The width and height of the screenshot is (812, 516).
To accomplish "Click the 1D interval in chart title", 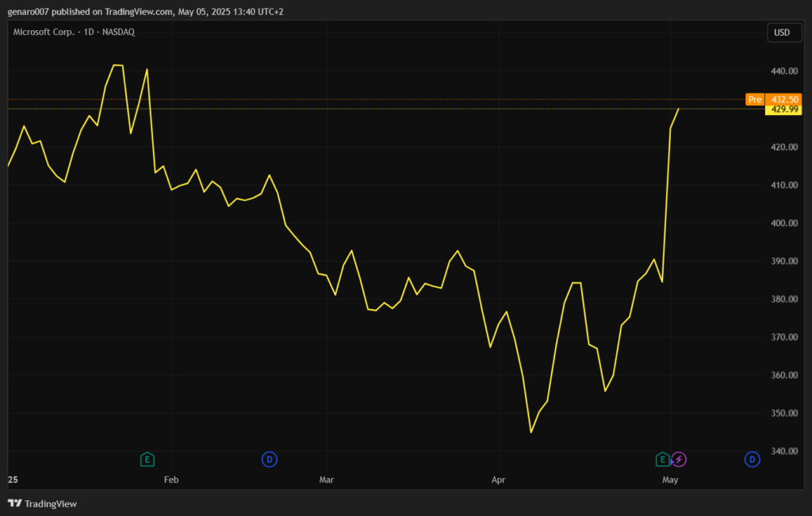I will [x=88, y=32].
